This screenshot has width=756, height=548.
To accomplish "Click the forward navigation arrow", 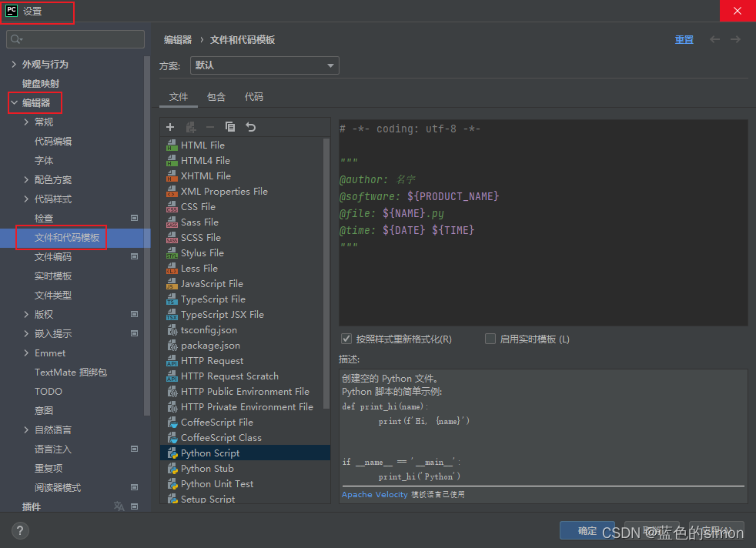I will [x=735, y=39].
